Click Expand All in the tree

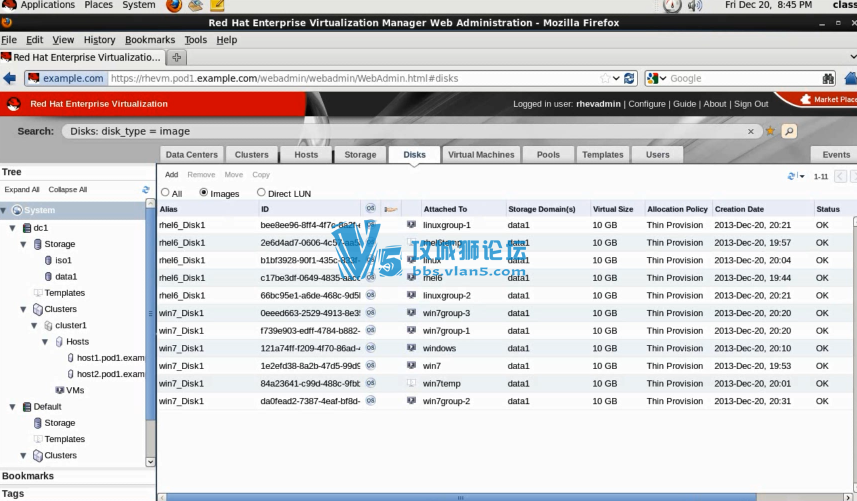point(22,190)
